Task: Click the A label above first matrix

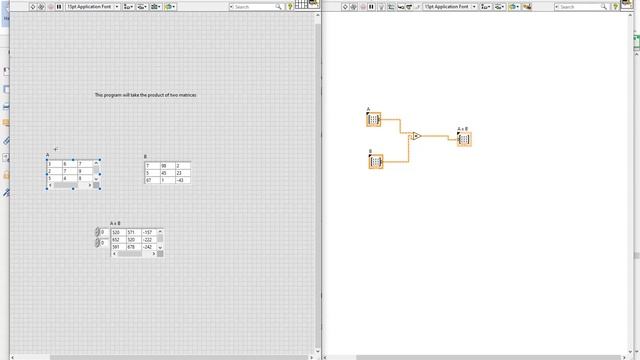Action: click(48, 155)
